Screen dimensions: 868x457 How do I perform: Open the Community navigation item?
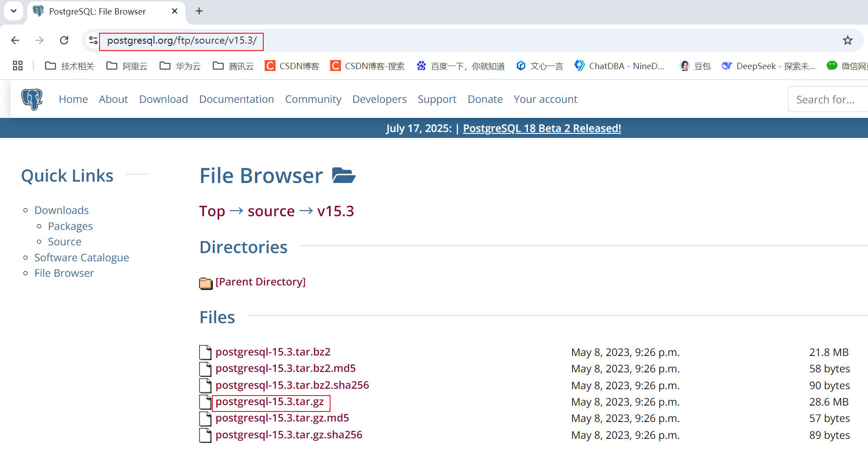(313, 99)
